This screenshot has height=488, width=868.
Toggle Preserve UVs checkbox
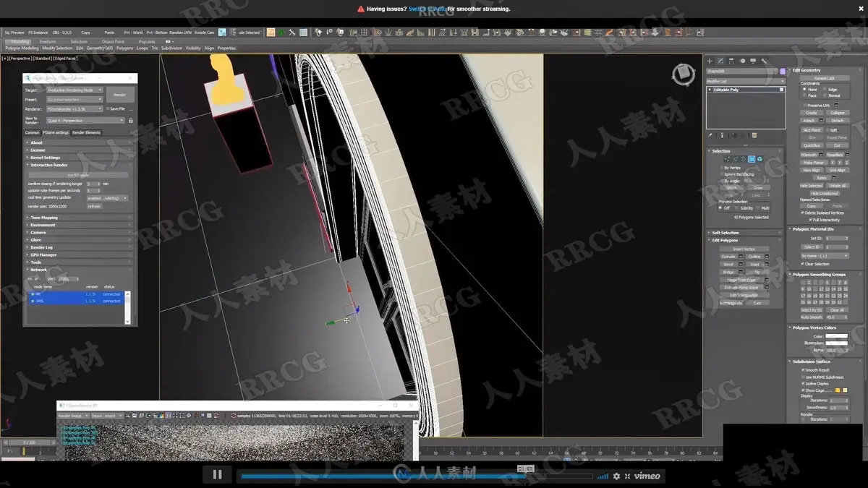(804, 106)
